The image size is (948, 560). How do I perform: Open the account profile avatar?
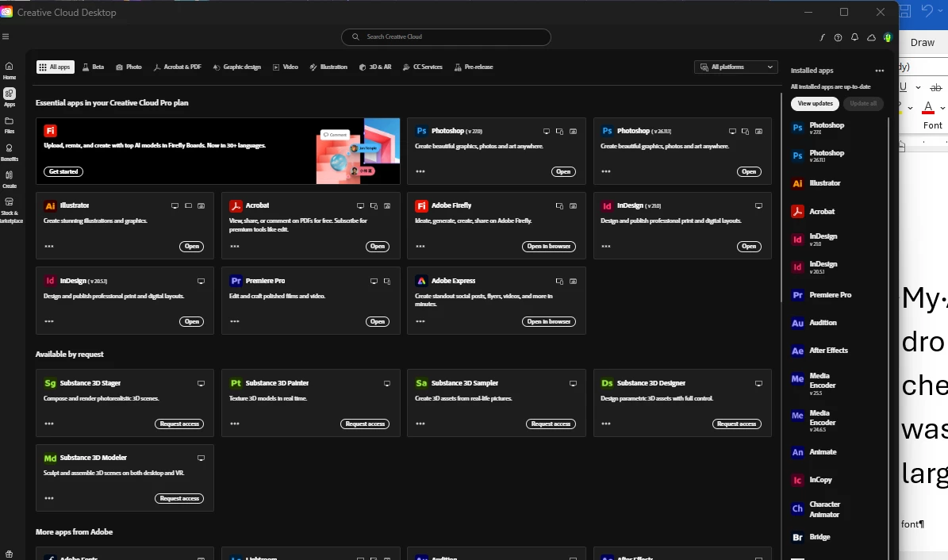[888, 37]
